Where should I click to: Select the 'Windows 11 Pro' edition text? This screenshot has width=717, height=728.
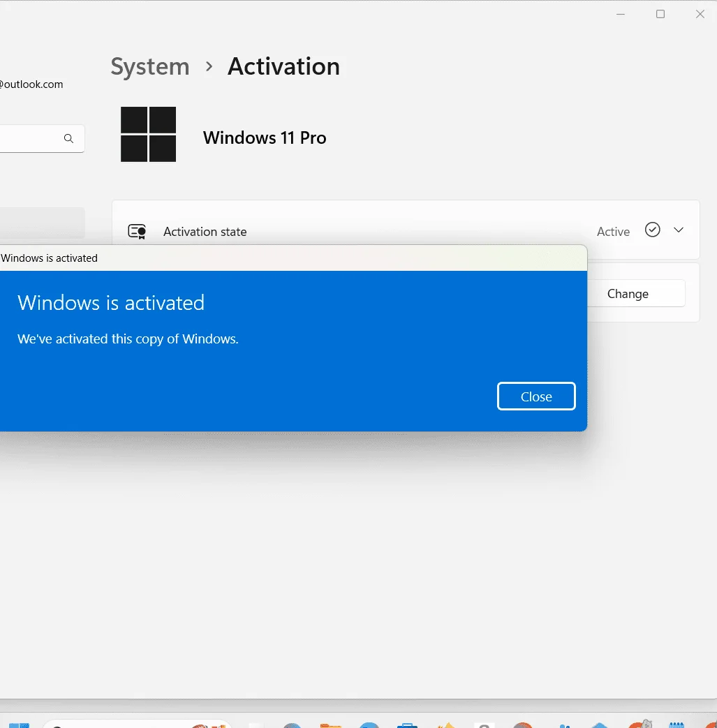point(265,138)
